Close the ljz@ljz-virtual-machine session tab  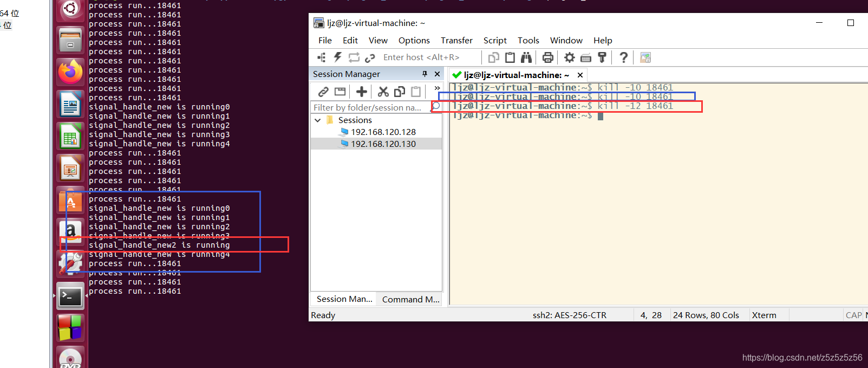580,75
